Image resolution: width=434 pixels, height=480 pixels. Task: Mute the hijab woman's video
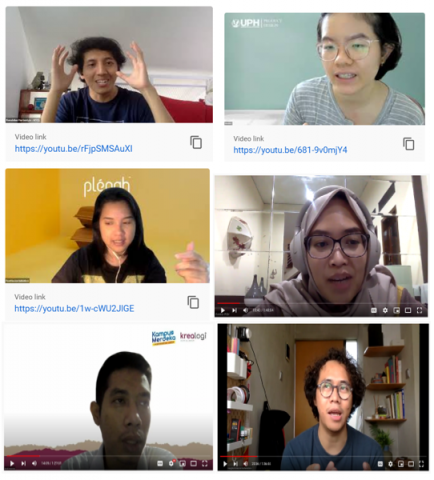[x=245, y=311]
